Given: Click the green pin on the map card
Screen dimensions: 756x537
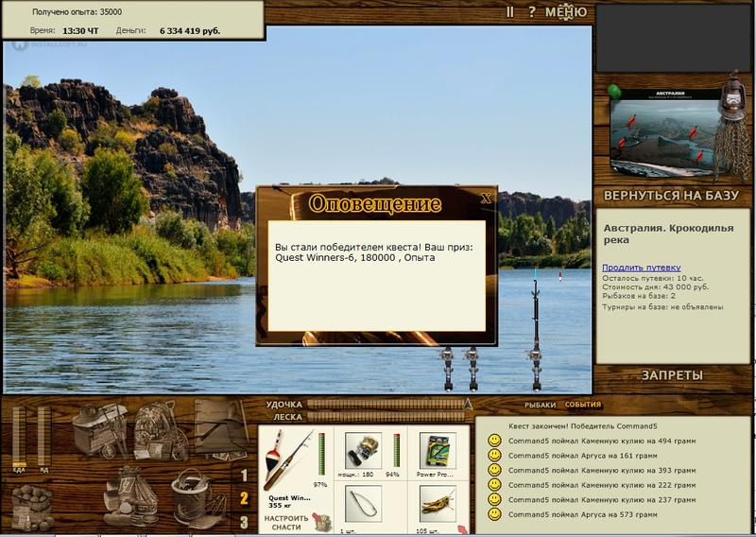Looking at the screenshot, I should click(614, 91).
